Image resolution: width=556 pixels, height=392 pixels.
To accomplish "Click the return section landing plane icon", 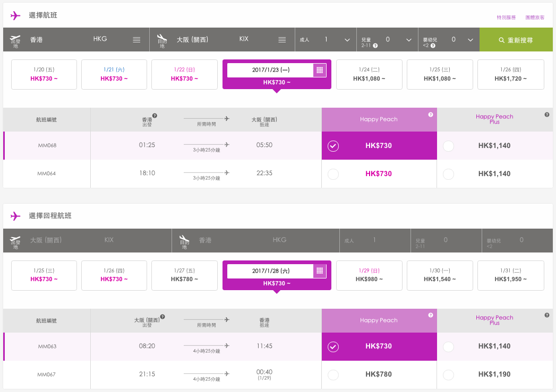I will point(184,239).
